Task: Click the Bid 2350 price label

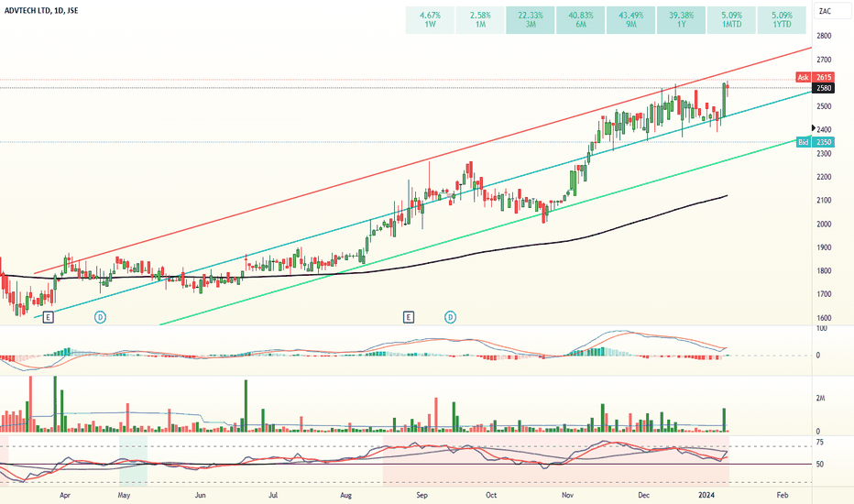Action: [x=815, y=142]
